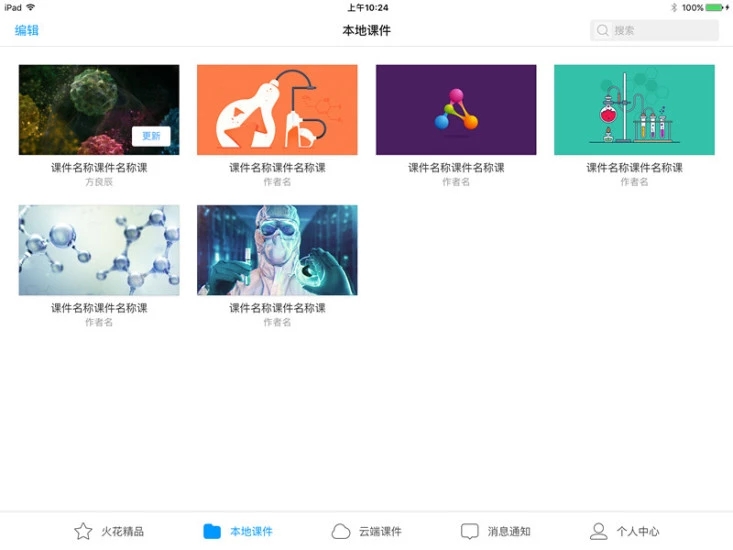This screenshot has width=733, height=550.
Task: Click the magnifier icon in search bar
Action: click(603, 31)
